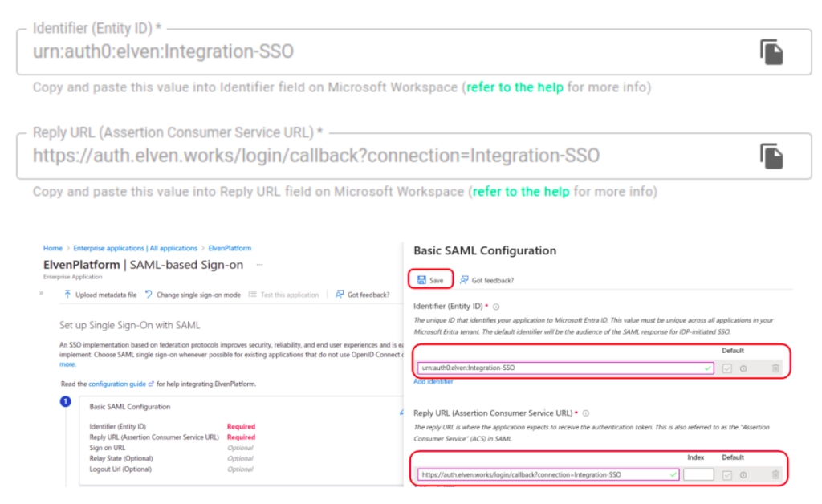Click info icon in Reply URL row
The height and width of the screenshot is (504, 822).
click(x=743, y=474)
